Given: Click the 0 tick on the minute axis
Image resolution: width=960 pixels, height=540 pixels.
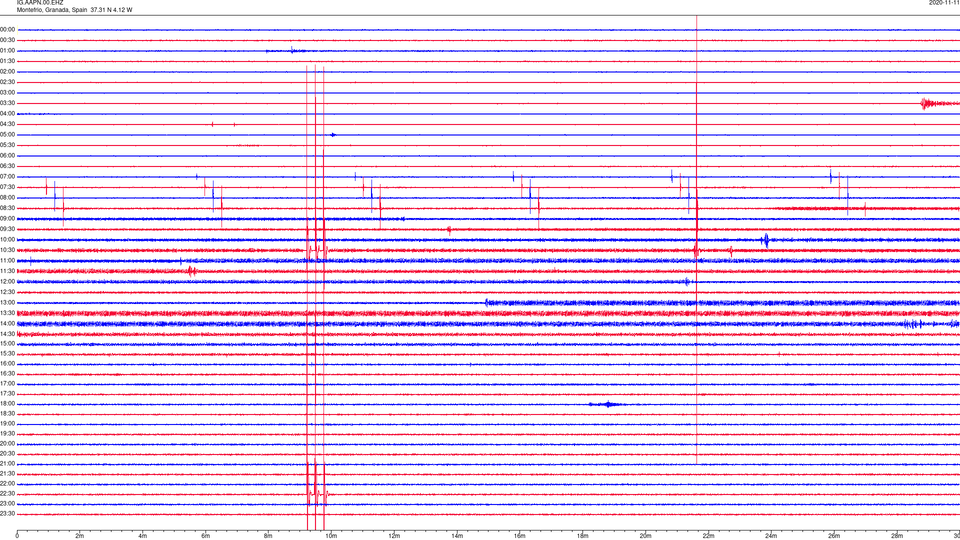Looking at the screenshot, I should [17, 536].
